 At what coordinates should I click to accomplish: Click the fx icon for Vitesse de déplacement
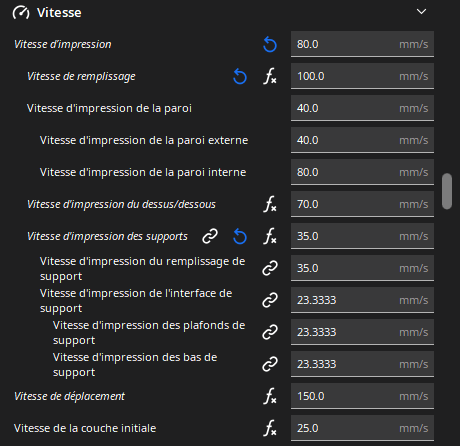270,396
